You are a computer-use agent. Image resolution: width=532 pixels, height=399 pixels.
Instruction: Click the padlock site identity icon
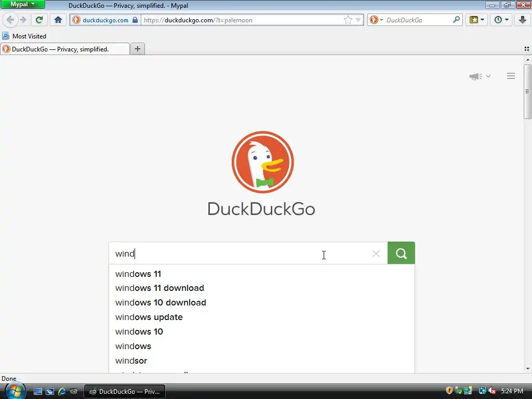pyautogui.click(x=135, y=20)
